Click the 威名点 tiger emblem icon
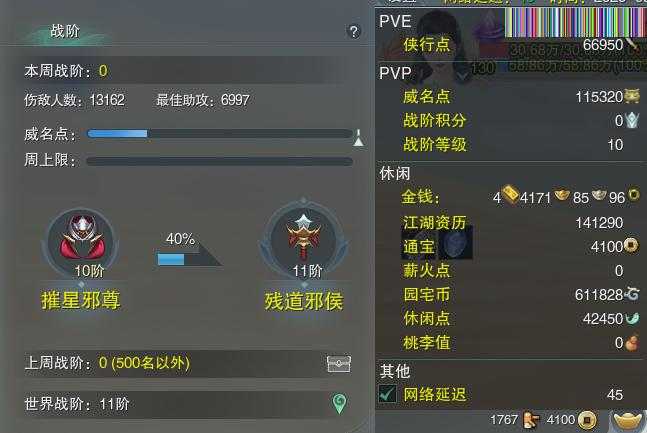Image resolution: width=647 pixels, height=433 pixels. pos(632,96)
